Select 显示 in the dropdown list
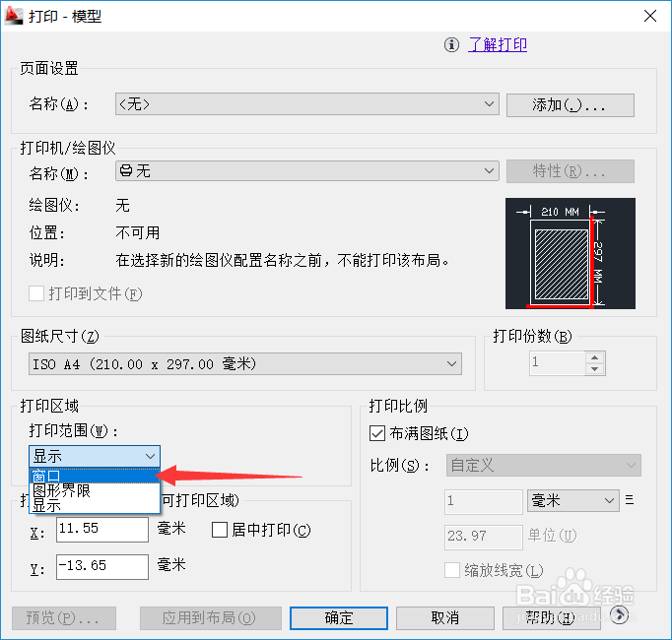Screen dimensions: 672x640 pyautogui.click(x=95, y=505)
